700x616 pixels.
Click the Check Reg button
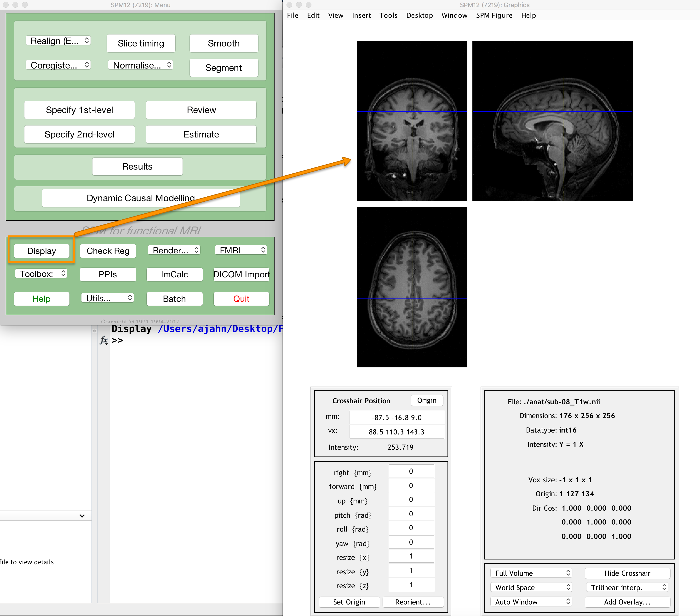(x=108, y=251)
